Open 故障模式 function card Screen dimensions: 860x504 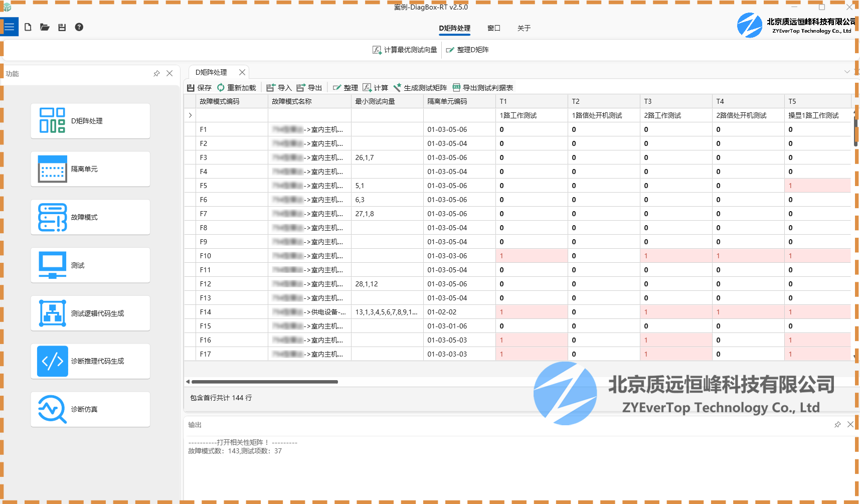(90, 217)
